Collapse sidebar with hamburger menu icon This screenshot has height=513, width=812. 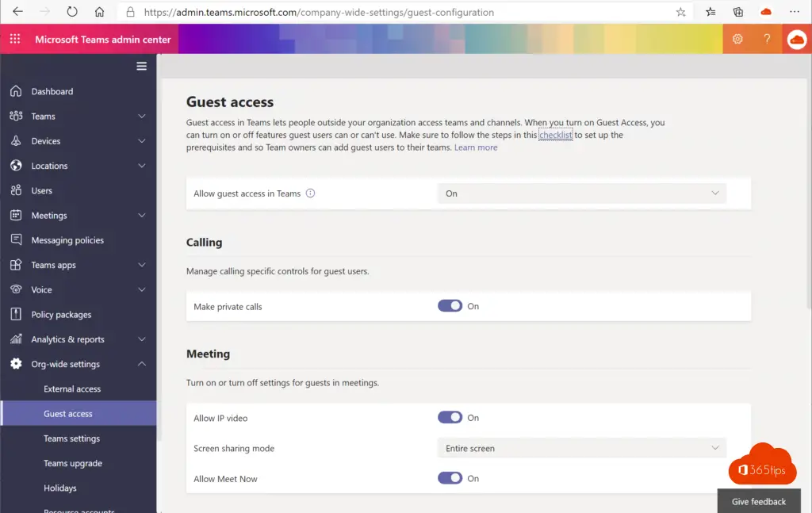142,66
